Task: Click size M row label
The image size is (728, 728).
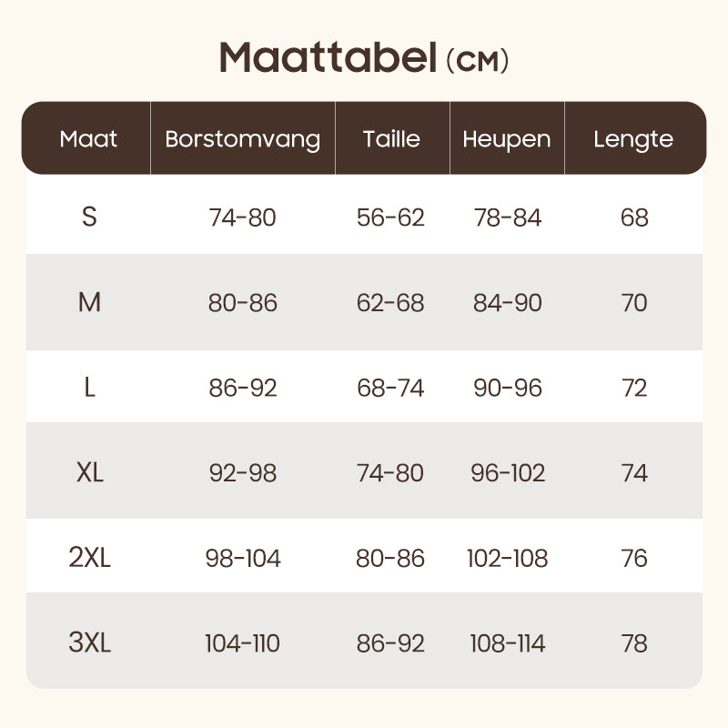Action: tap(89, 302)
